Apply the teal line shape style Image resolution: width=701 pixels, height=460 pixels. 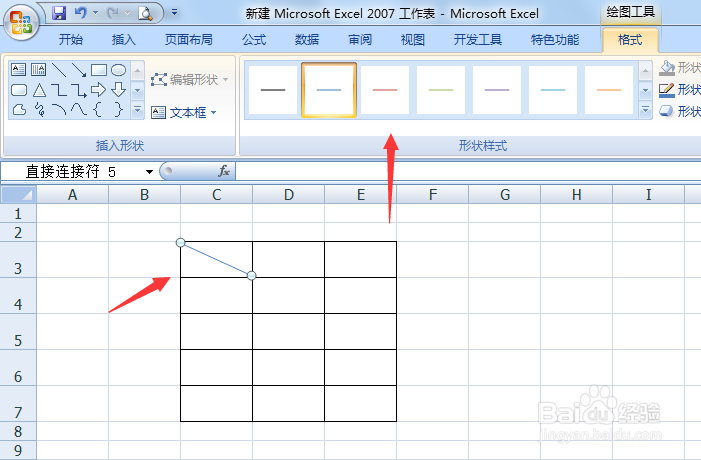(553, 90)
